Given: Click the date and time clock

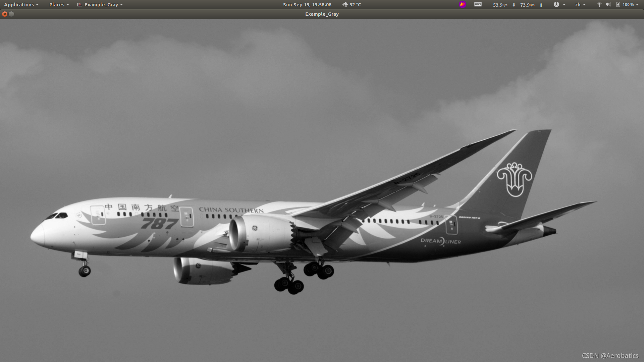Looking at the screenshot, I should tap(307, 5).
